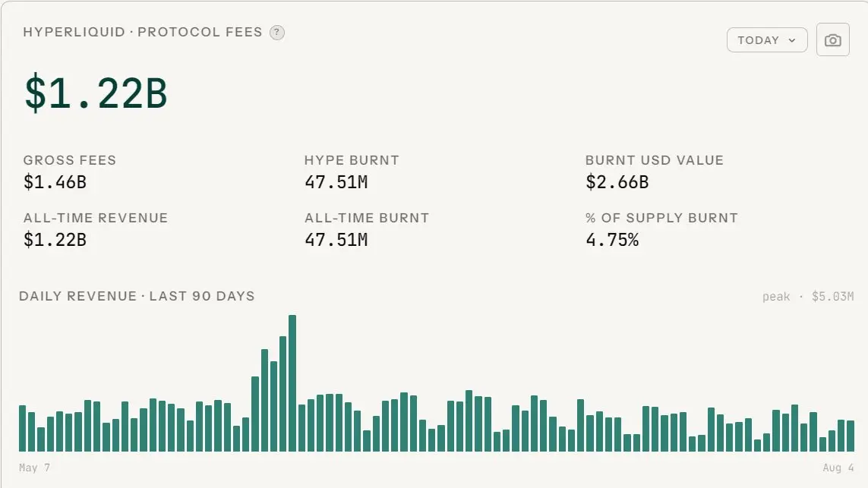Click the HYPE BURNT label

[352, 160]
